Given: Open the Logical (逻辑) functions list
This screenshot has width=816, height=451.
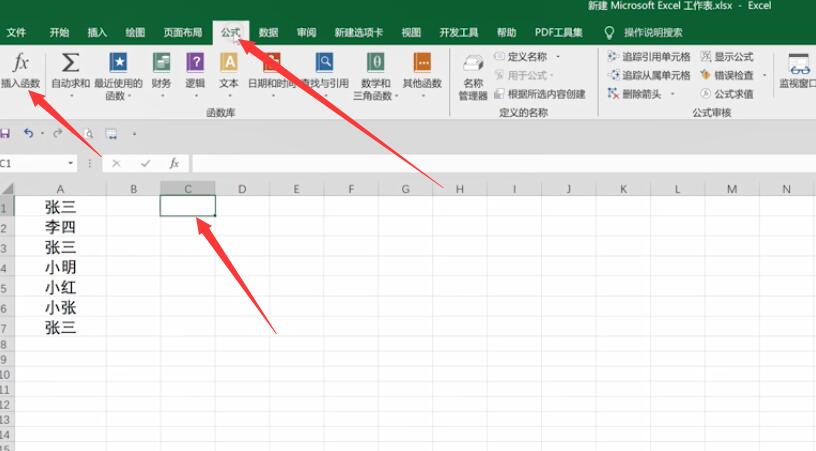Looking at the screenshot, I should click(195, 74).
